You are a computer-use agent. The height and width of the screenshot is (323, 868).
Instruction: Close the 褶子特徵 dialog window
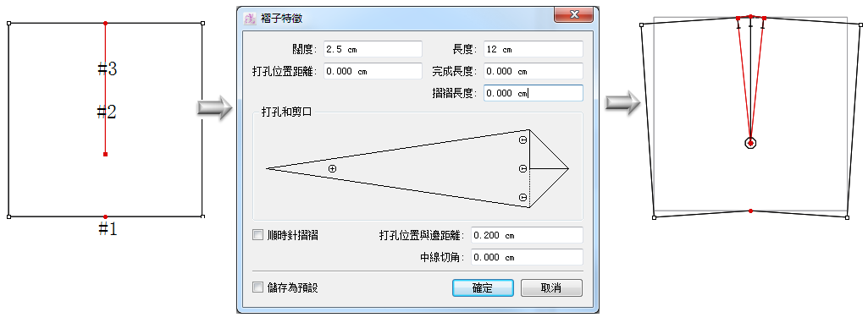click(x=575, y=14)
